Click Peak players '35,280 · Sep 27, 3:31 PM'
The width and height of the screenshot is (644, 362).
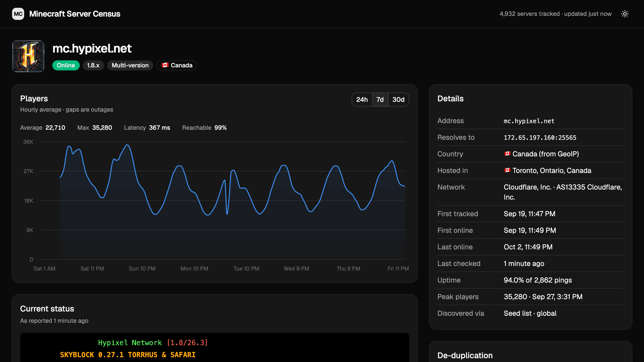coord(543,297)
